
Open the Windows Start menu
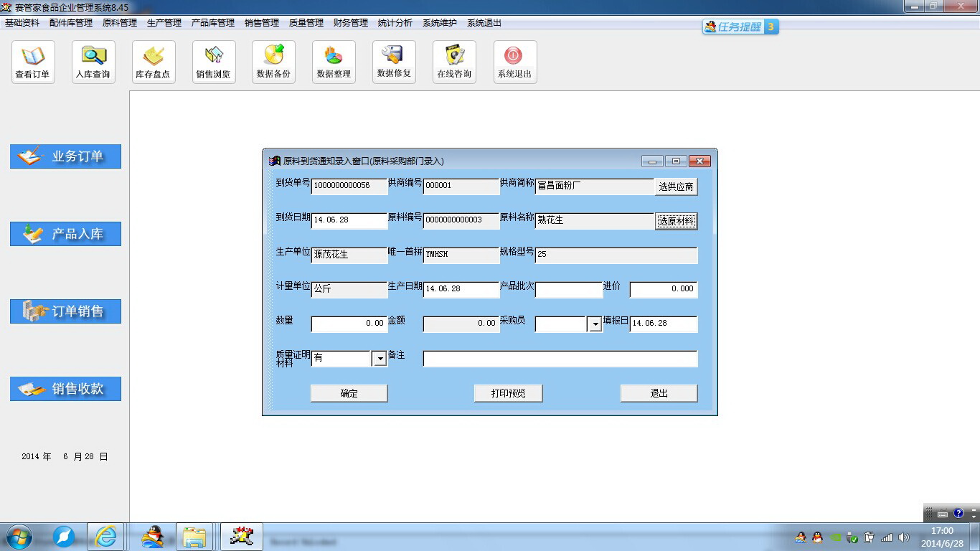point(18,537)
